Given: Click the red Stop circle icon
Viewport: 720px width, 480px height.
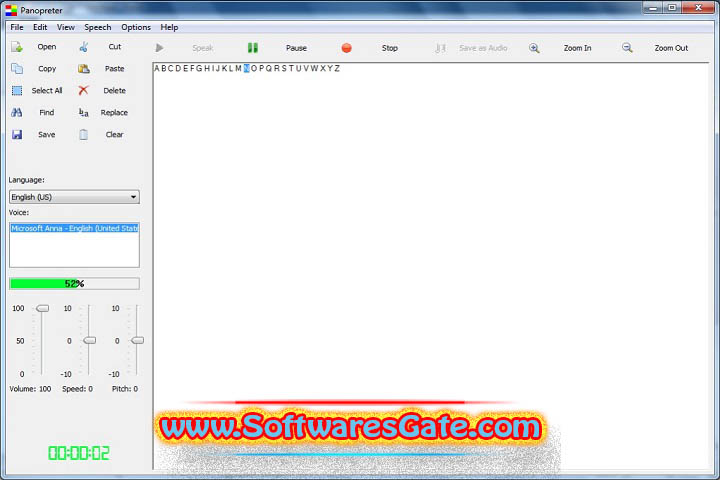Looking at the screenshot, I should point(347,48).
